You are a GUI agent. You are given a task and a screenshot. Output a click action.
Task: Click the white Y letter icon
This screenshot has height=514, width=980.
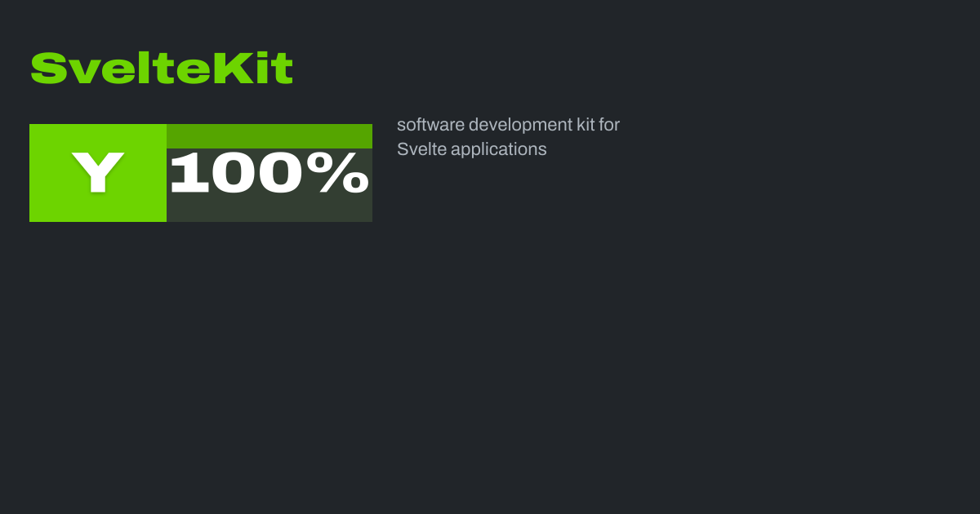tap(98, 172)
